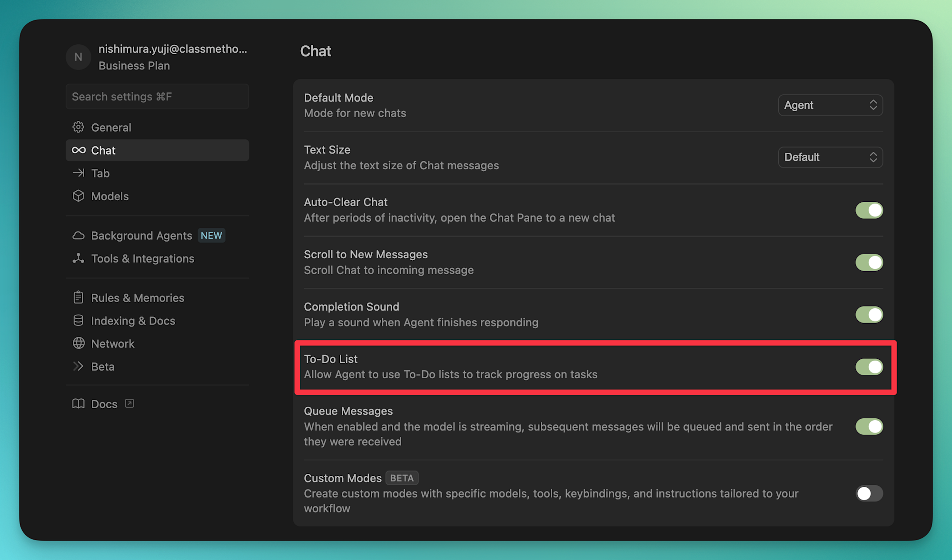Click the To-Do List setting title
The height and width of the screenshot is (560, 952).
click(x=331, y=359)
